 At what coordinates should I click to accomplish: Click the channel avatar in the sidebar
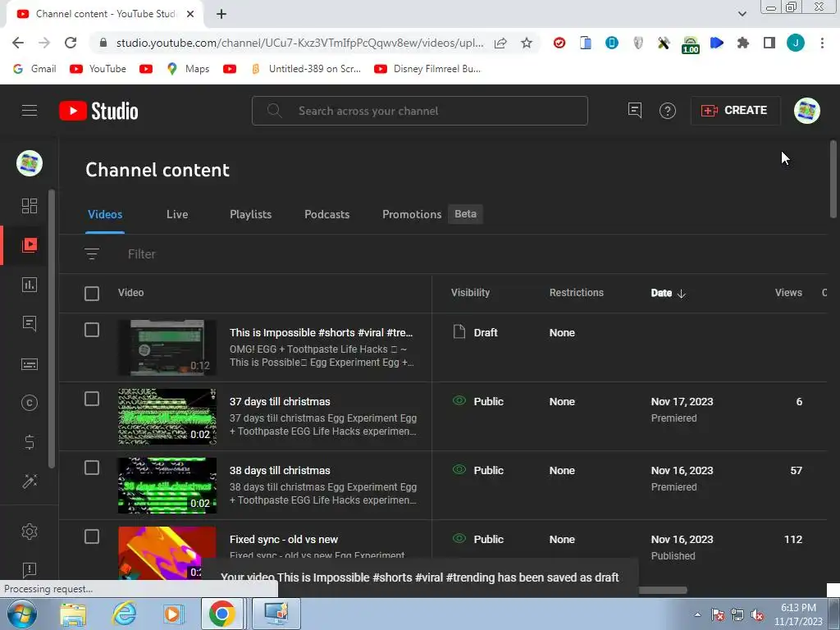tap(30, 163)
